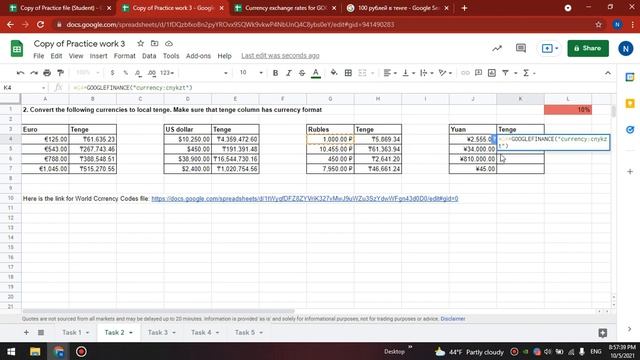This screenshot has width=640, height=360.
Task: Open text rotation dropdown
Action: tap(445, 73)
